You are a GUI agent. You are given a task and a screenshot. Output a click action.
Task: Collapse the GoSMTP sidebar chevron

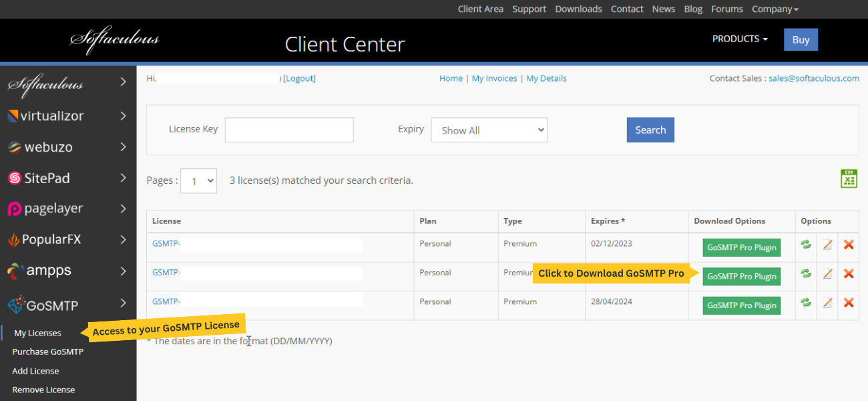[x=123, y=303]
